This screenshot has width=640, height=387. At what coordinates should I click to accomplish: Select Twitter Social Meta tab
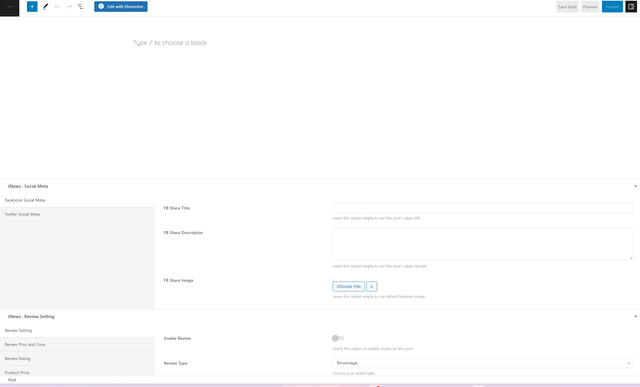coord(77,214)
